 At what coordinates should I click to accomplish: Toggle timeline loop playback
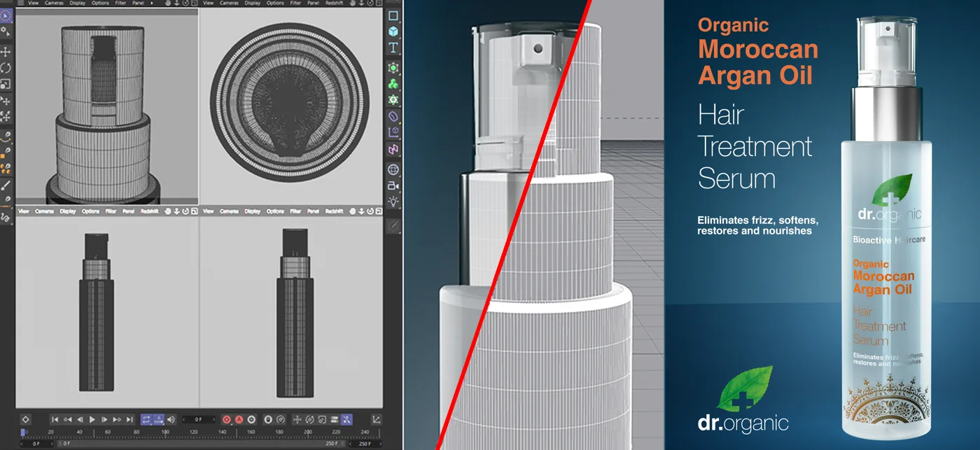tap(146, 419)
